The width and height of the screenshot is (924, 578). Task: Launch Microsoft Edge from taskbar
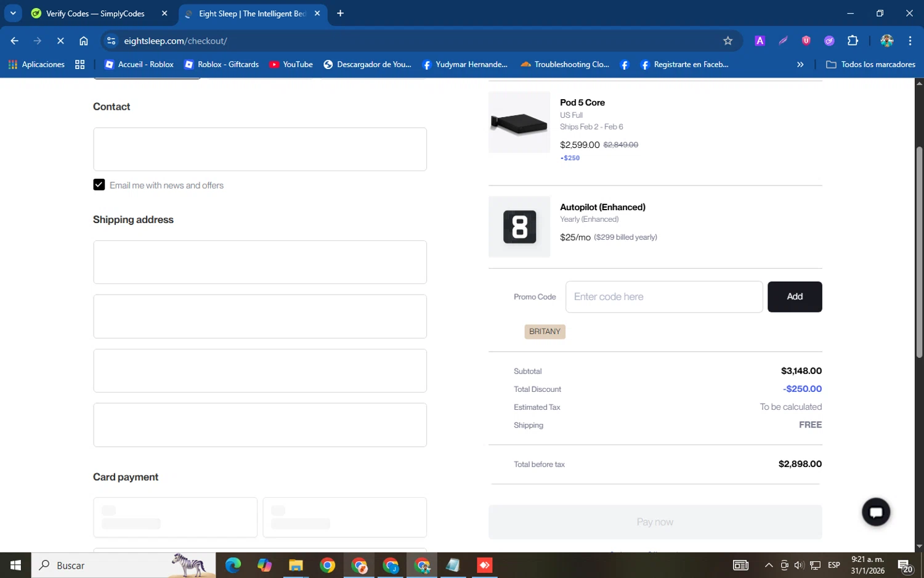[233, 565]
